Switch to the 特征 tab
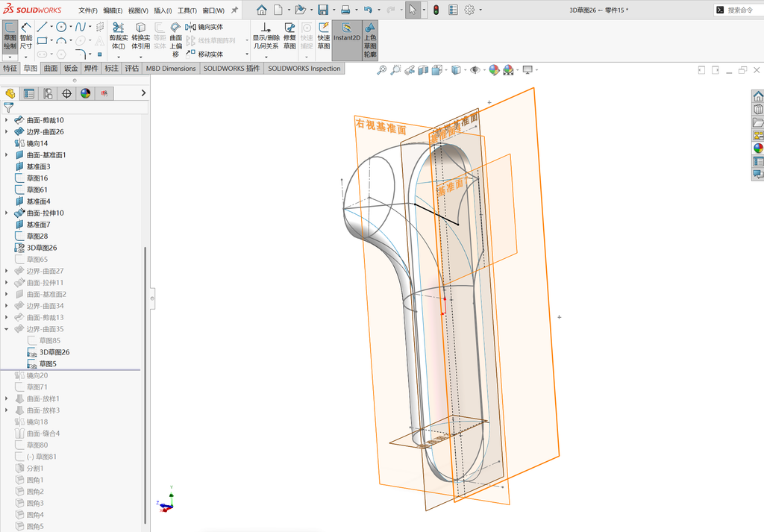Viewport: 764px width, 532px height. tap(10, 68)
